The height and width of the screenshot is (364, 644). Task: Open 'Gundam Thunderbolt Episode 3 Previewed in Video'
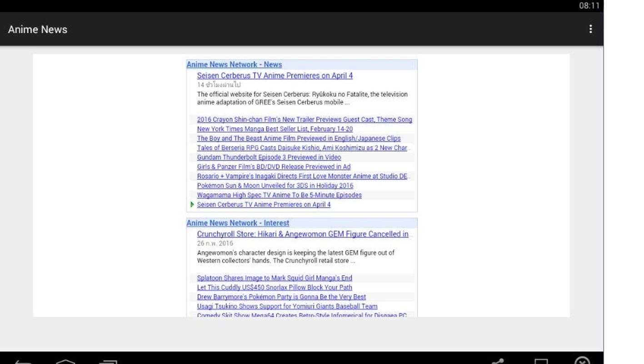(269, 157)
